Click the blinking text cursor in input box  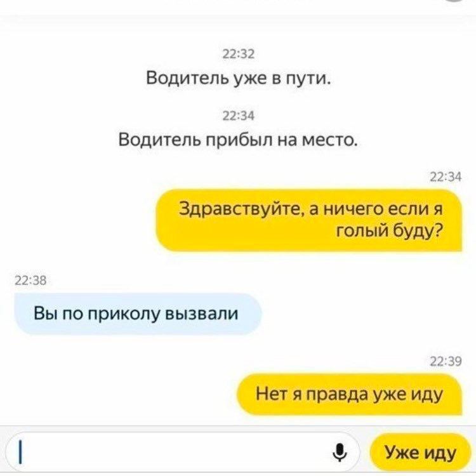(20, 452)
